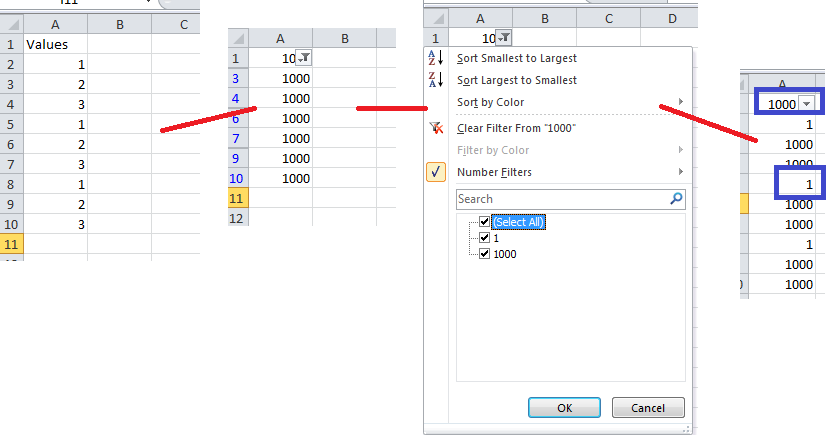
Task: Select column B header in second sheet
Action: coord(345,39)
